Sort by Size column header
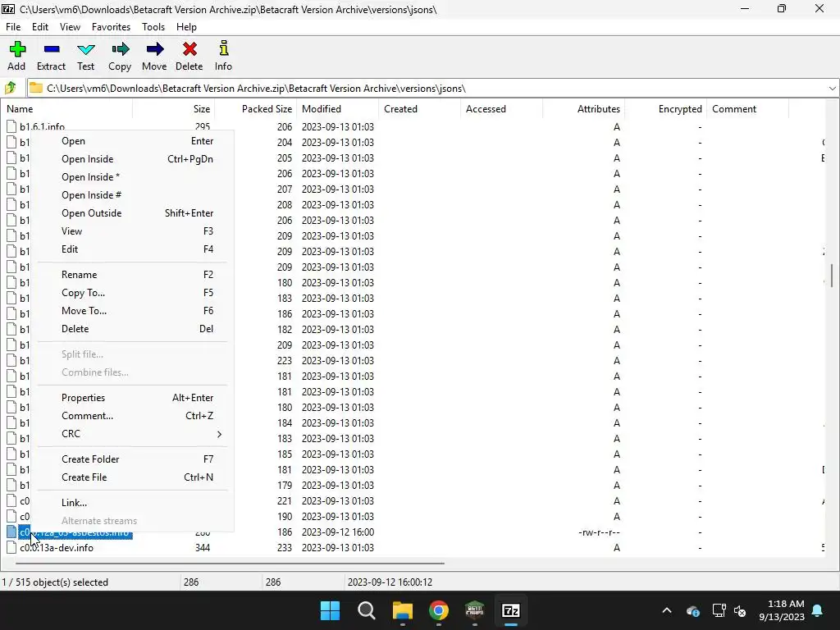The width and height of the screenshot is (840, 630). 174,109
